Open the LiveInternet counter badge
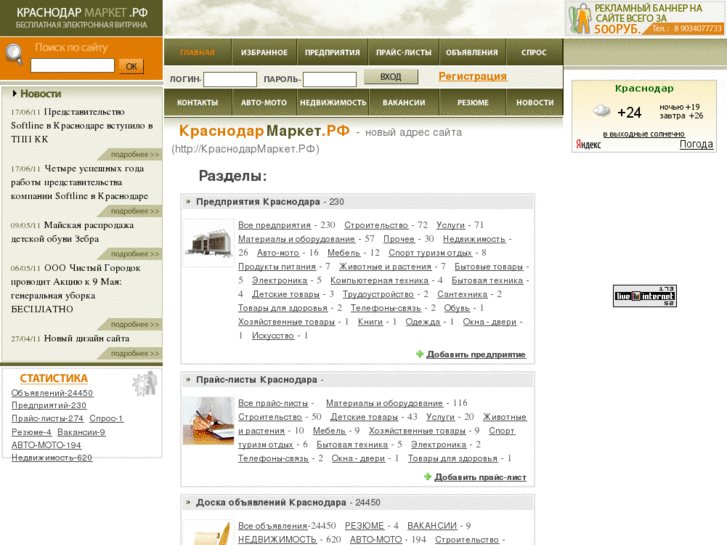The image size is (727, 545). 644,296
